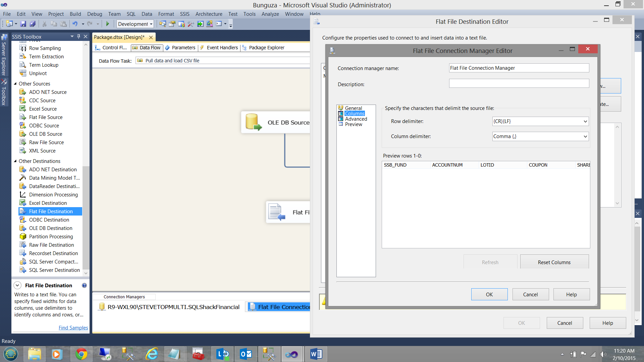Click the OLE DB Source component icon

253,122
